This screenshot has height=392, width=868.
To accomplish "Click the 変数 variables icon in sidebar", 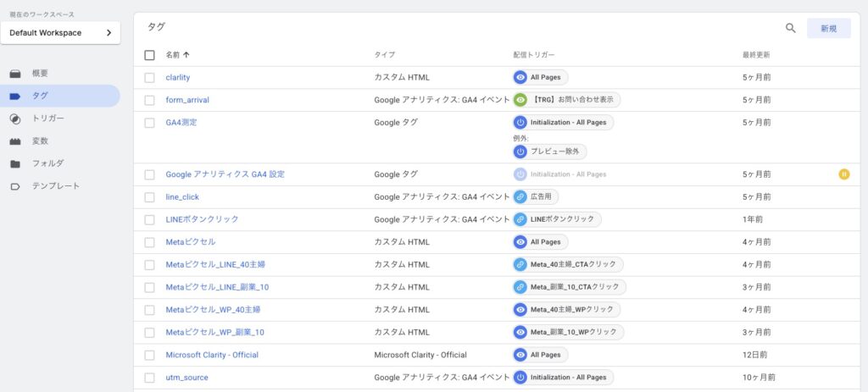I will [x=15, y=141].
